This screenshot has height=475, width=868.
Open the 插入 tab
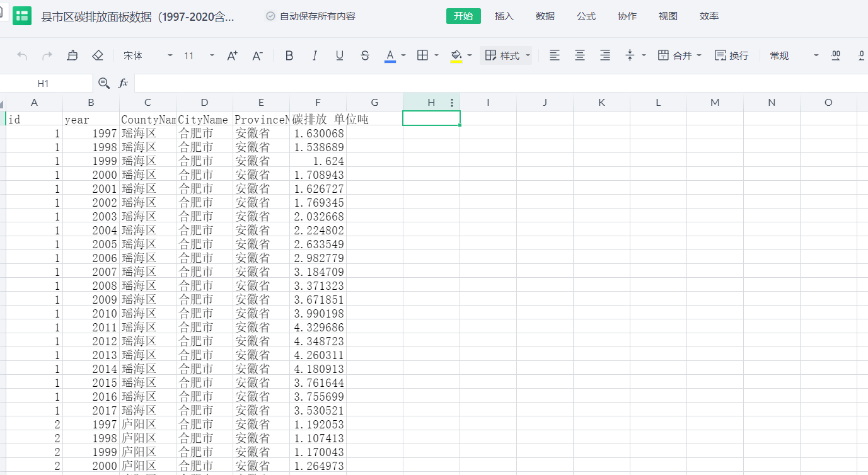coord(504,16)
